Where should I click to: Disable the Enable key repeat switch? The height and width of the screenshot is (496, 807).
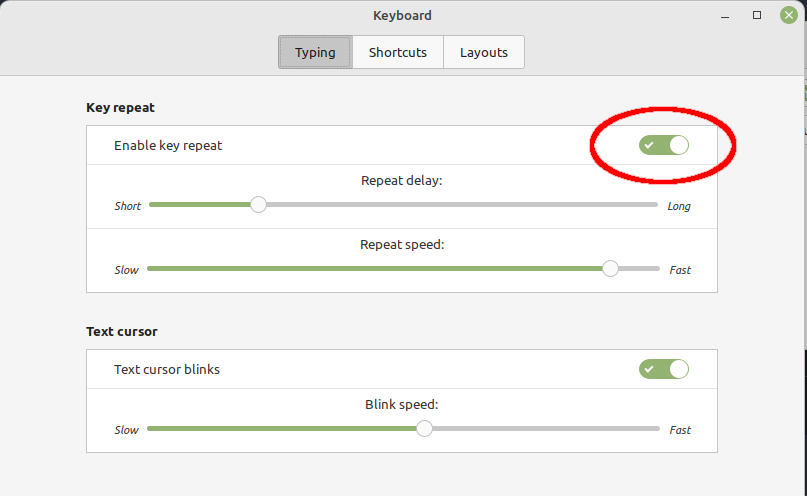[x=664, y=145]
